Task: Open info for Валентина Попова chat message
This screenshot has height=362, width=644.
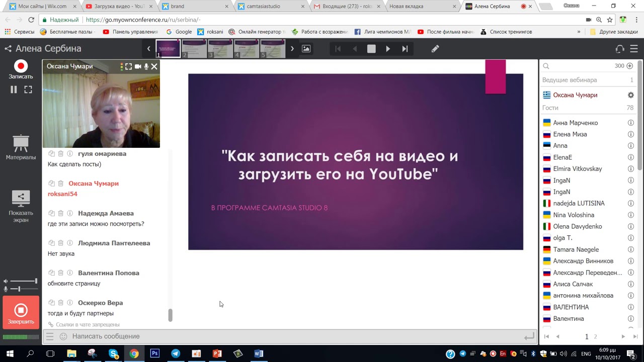Action: (x=70, y=273)
